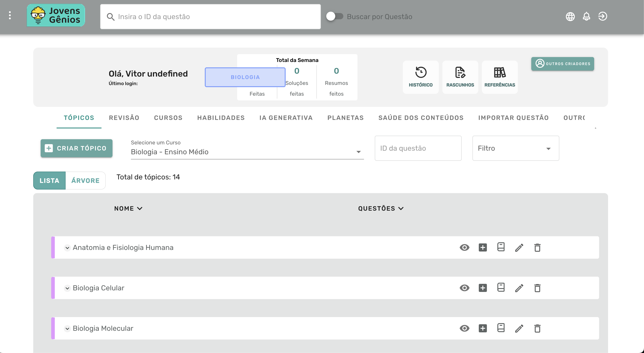Delete the Biologia Molecular topic via trash icon

[538, 328]
